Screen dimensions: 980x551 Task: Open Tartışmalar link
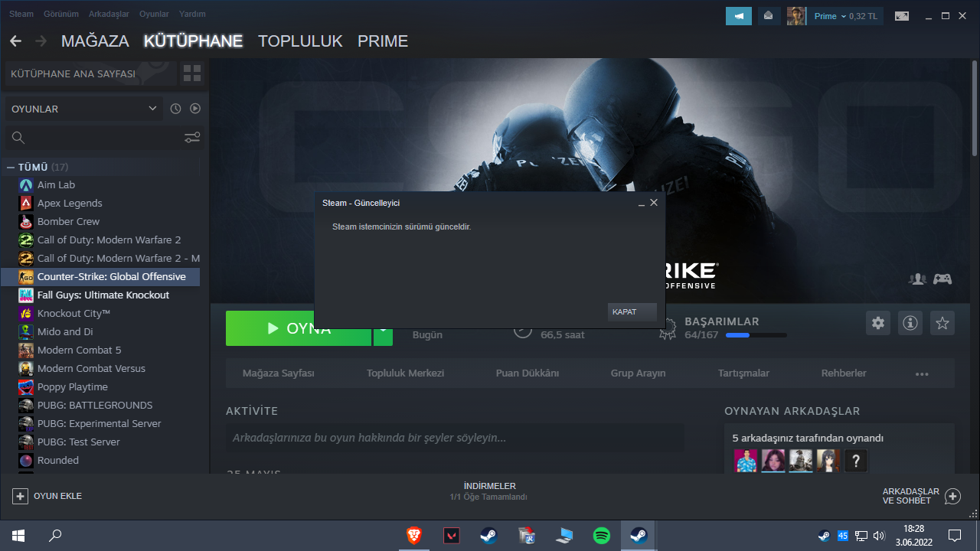click(x=743, y=373)
